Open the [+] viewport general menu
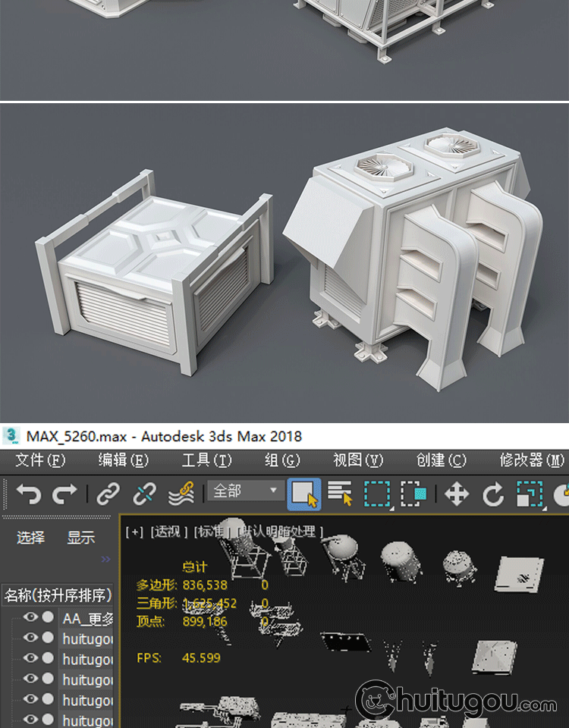Image resolution: width=569 pixels, height=728 pixels. click(134, 532)
